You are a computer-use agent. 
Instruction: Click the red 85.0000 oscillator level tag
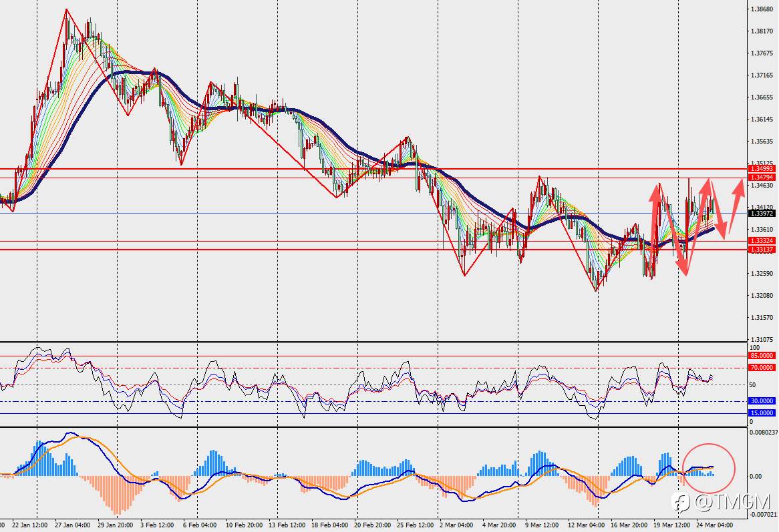coord(762,356)
